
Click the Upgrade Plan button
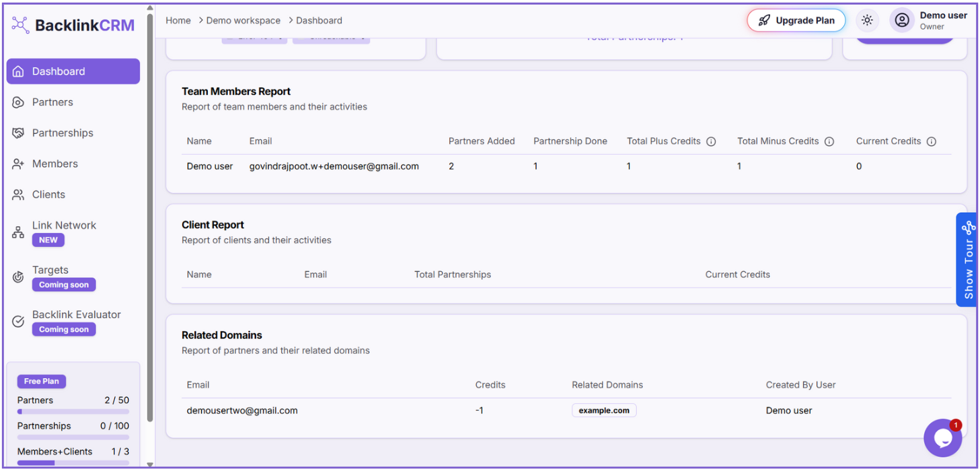click(796, 20)
